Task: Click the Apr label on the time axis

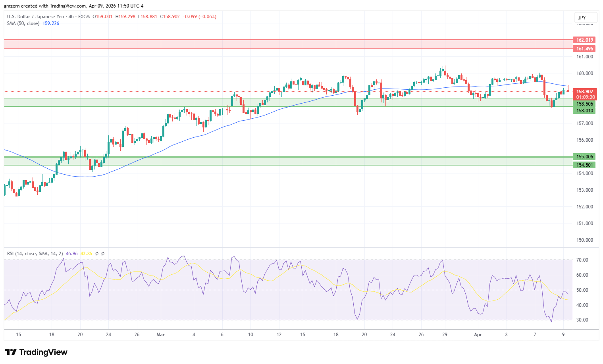Action: (x=478, y=335)
